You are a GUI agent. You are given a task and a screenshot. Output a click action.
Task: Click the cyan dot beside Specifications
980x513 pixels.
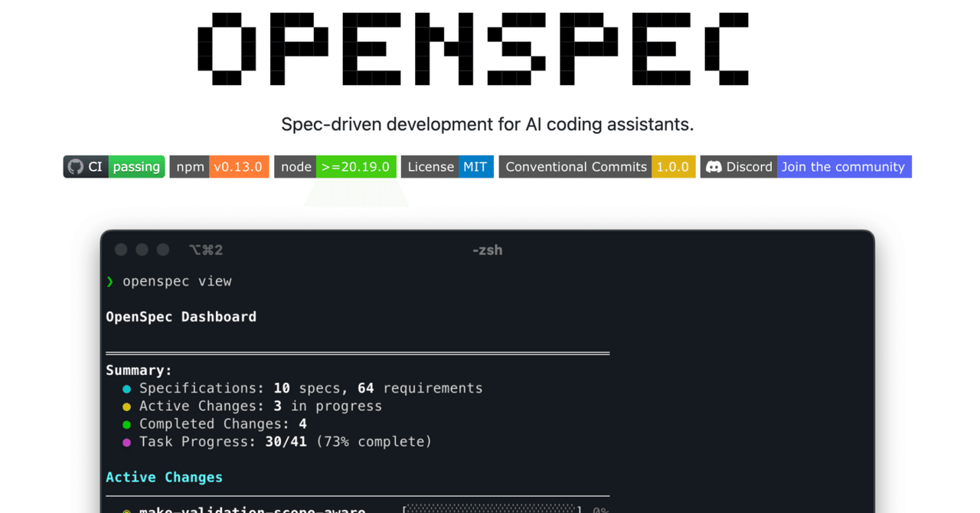tap(126, 388)
